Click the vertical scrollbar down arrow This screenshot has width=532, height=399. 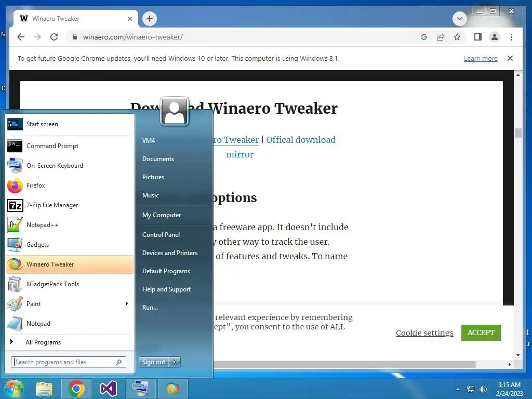tap(518, 355)
